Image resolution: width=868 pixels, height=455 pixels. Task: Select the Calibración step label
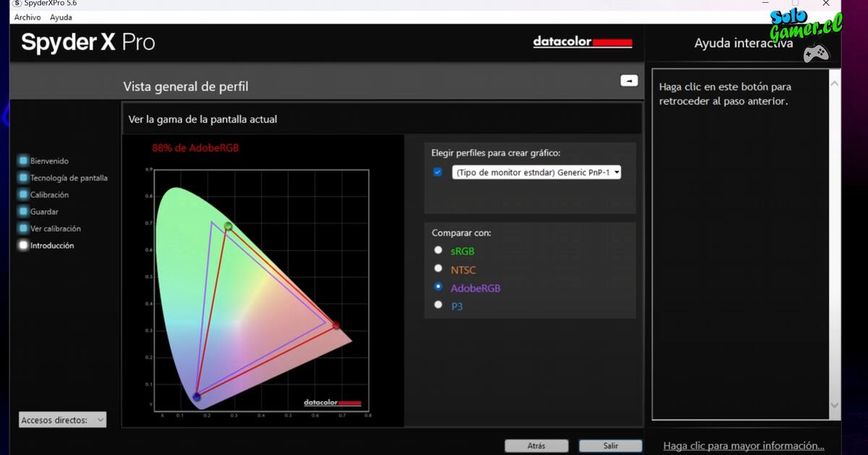pos(49,195)
